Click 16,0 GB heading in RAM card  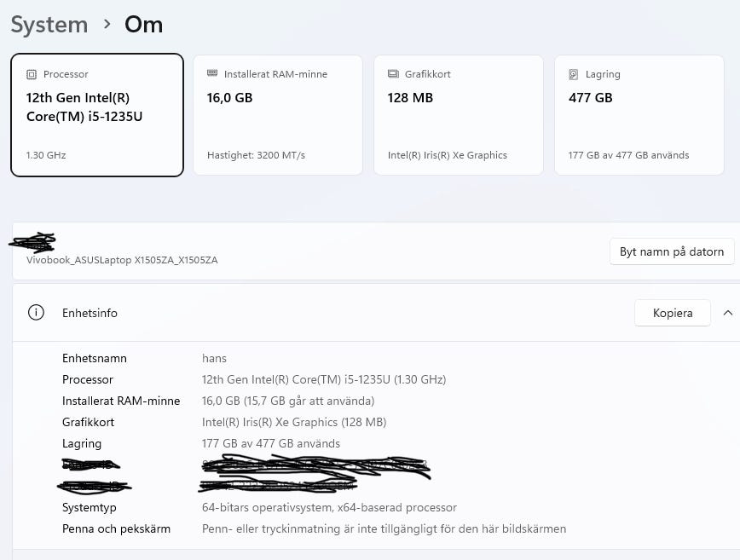[230, 98]
